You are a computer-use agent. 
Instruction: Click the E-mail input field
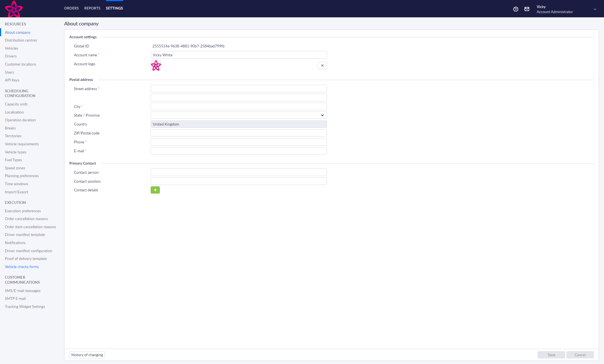tap(239, 151)
